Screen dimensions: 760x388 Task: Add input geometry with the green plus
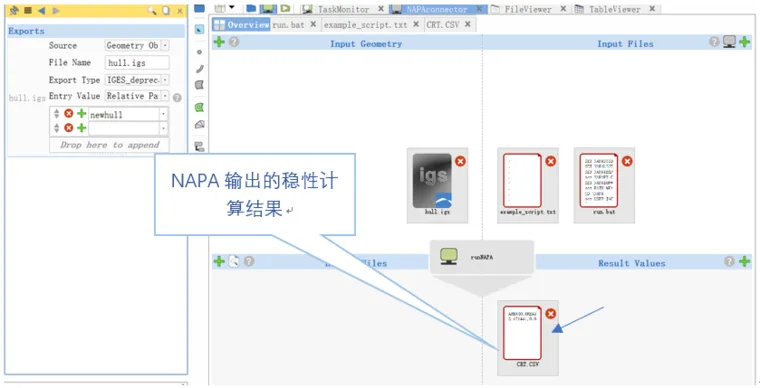pyautogui.click(x=219, y=42)
